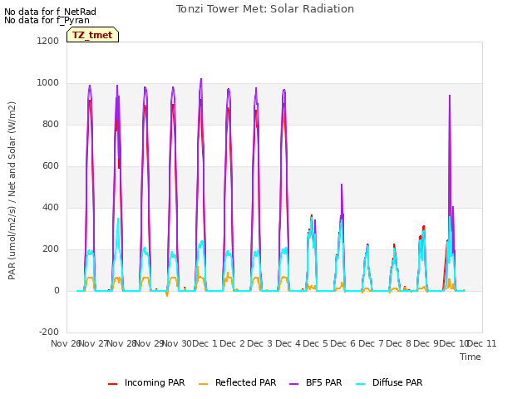The height and width of the screenshot is (399, 532).
Task: Click the Dec 5 x-axis tick label
Action: [315, 343]
